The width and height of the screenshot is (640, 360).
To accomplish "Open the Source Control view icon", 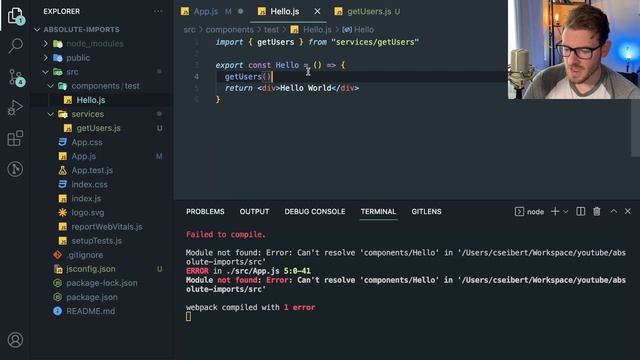I will pos(15,78).
